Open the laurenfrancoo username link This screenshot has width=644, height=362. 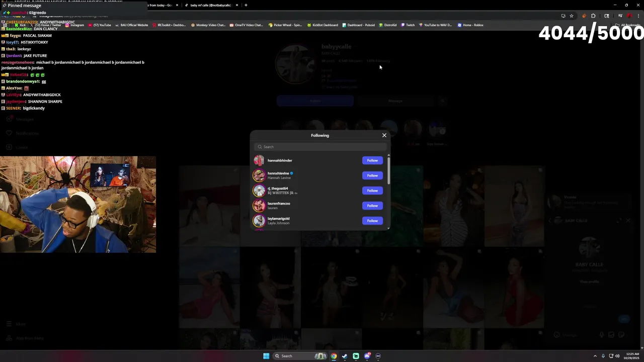(x=279, y=204)
